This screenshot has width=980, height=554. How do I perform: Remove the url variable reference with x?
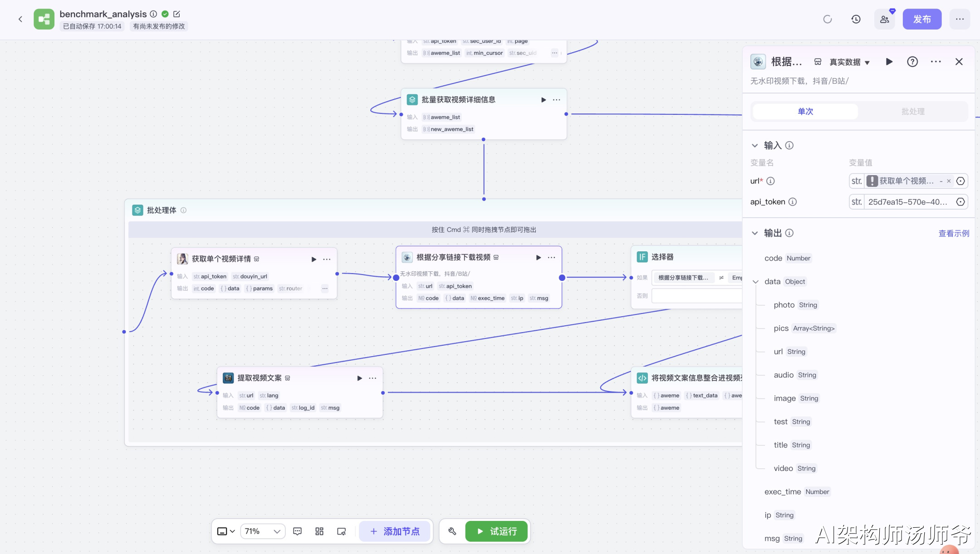pos(949,181)
